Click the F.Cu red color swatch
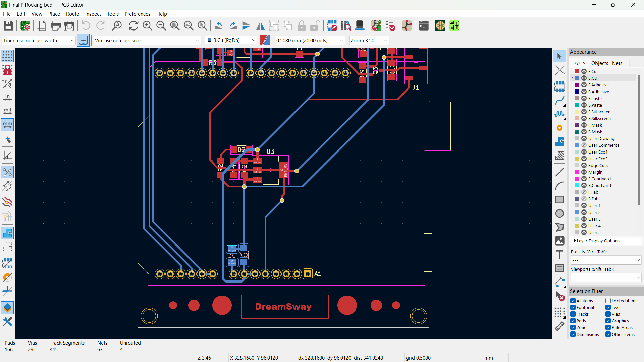Viewport: 644px width, 362px height. [577, 72]
